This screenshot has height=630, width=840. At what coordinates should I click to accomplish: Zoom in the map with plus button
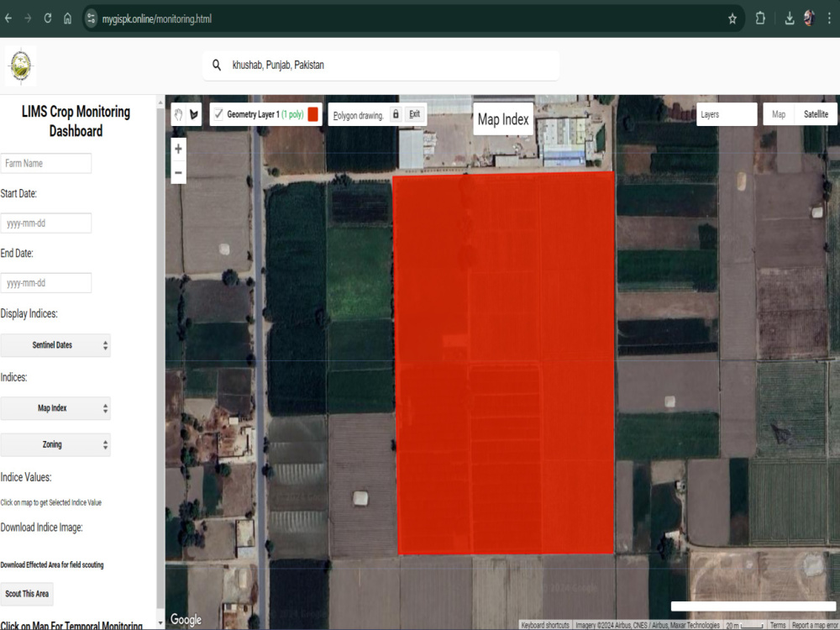178,149
